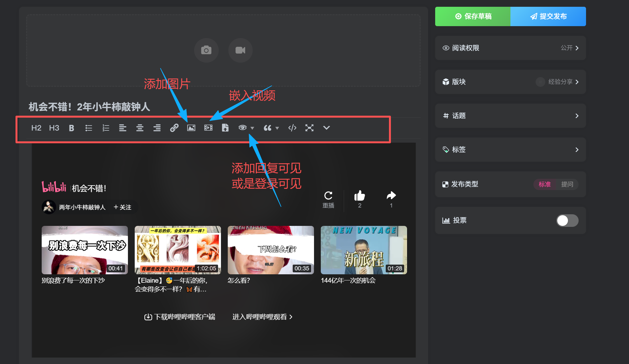This screenshot has width=629, height=364.
Task: Expand the quote style dropdown arrow
Action: tap(277, 128)
